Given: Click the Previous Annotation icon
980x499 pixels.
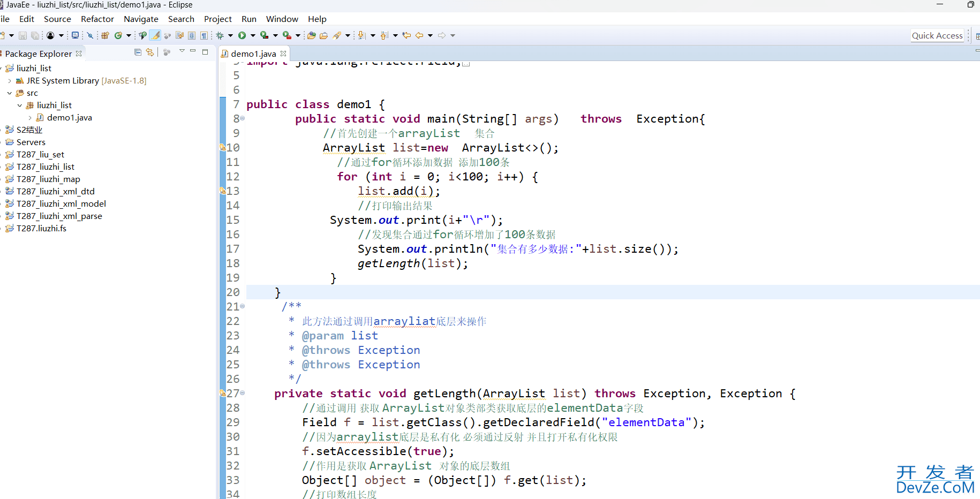Looking at the screenshot, I should click(x=384, y=35).
